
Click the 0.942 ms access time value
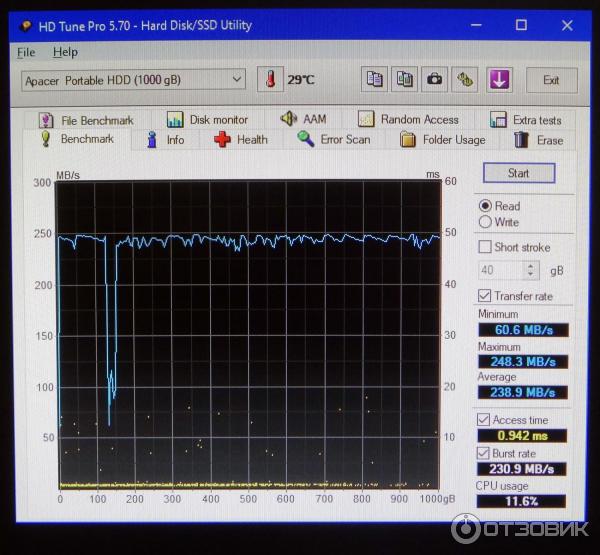522,436
